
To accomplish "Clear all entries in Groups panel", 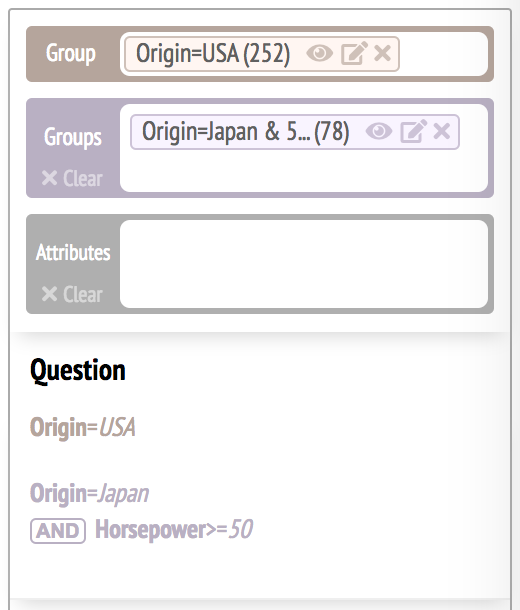I will click(x=72, y=179).
